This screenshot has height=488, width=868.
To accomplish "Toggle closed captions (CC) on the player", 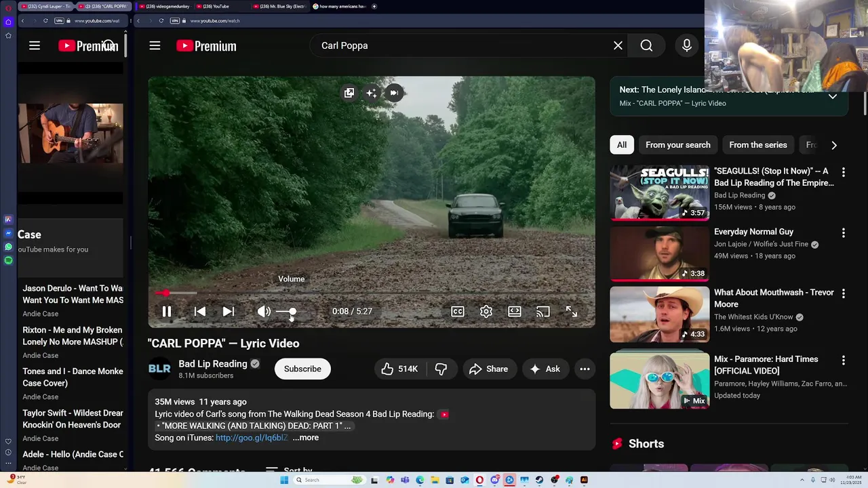I will coord(458,312).
